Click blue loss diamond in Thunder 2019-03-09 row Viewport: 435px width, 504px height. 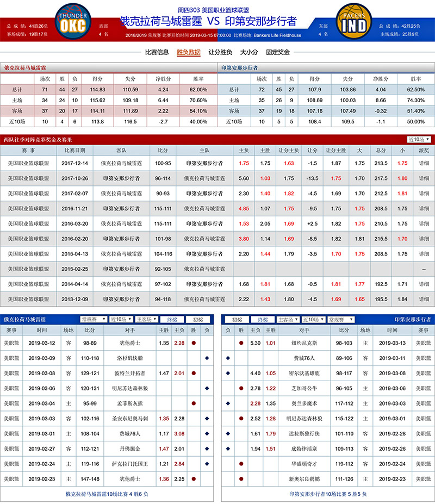tap(207, 358)
